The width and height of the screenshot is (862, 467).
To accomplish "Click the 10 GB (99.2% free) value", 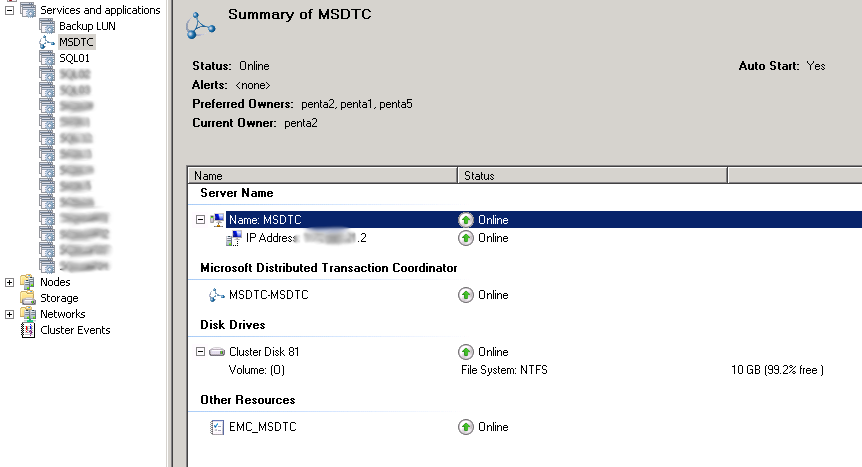I will (x=777, y=370).
